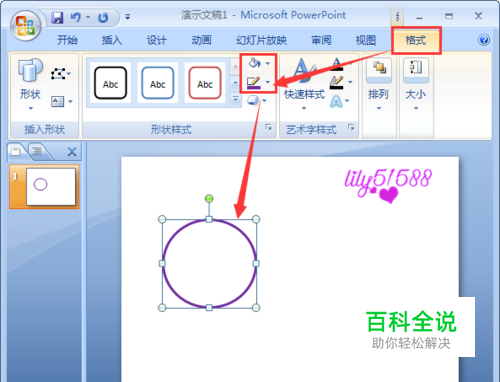
Task: Switch to the 视图 tab
Action: click(x=366, y=40)
